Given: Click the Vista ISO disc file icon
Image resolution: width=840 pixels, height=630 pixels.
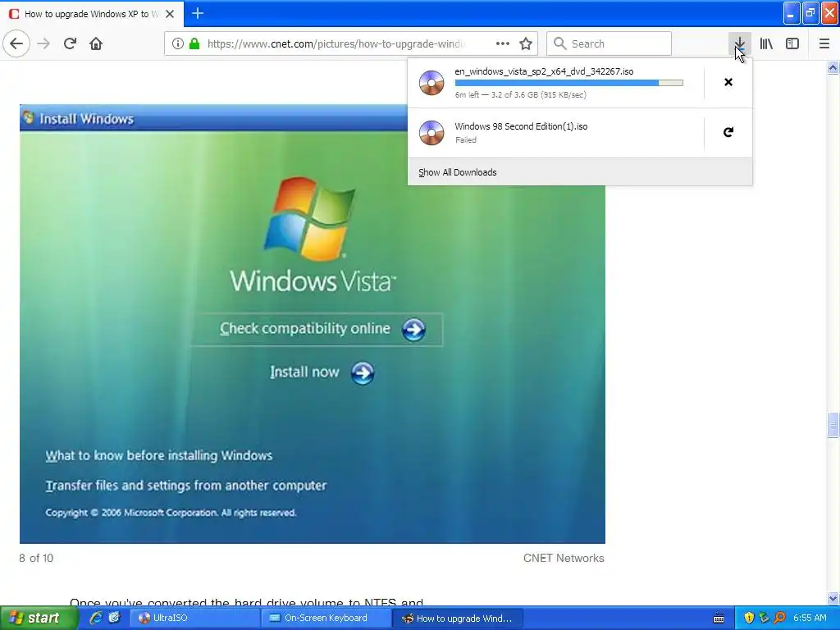Looking at the screenshot, I should point(431,83).
